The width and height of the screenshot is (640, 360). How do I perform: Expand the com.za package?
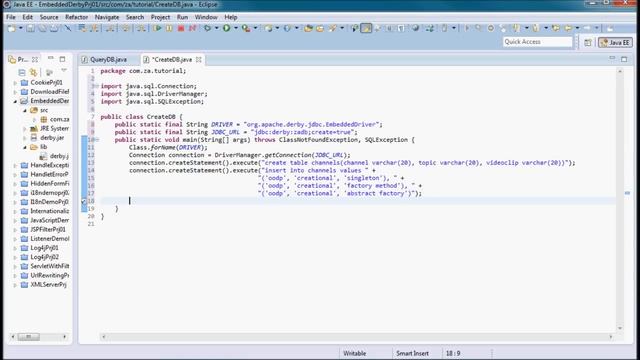pos(34,120)
